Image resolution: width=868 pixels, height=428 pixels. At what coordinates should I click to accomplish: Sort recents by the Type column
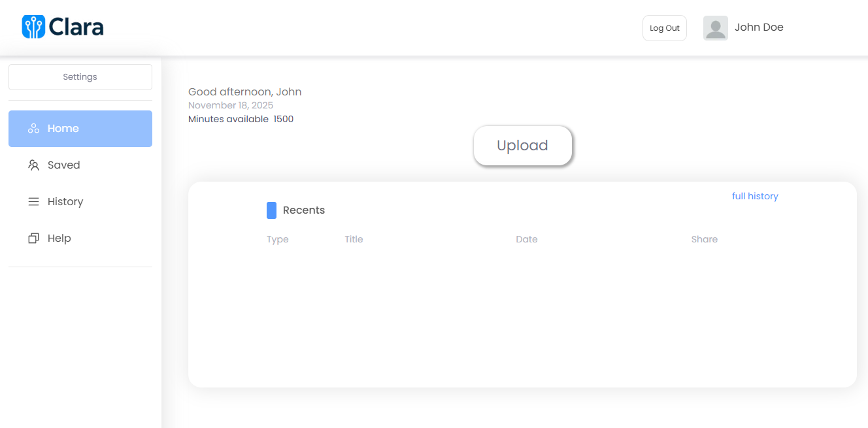[x=277, y=239]
